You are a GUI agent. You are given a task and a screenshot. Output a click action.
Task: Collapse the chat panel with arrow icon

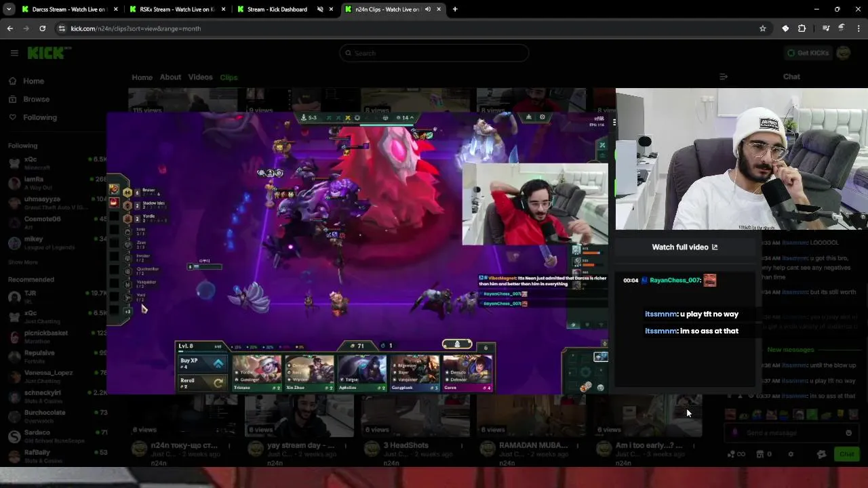723,77
